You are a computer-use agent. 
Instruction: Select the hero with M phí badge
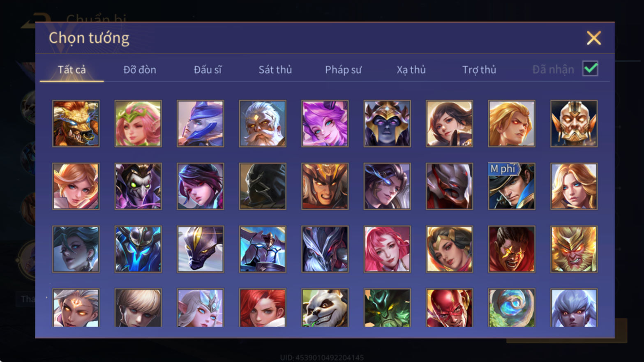512,186
